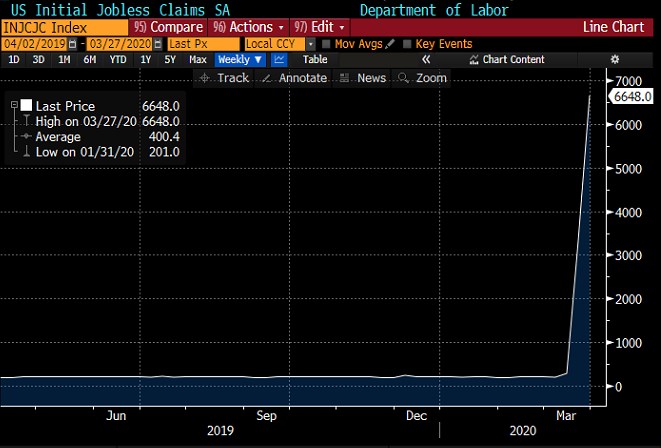
Task: Click the line chart type icon
Action: point(279,60)
